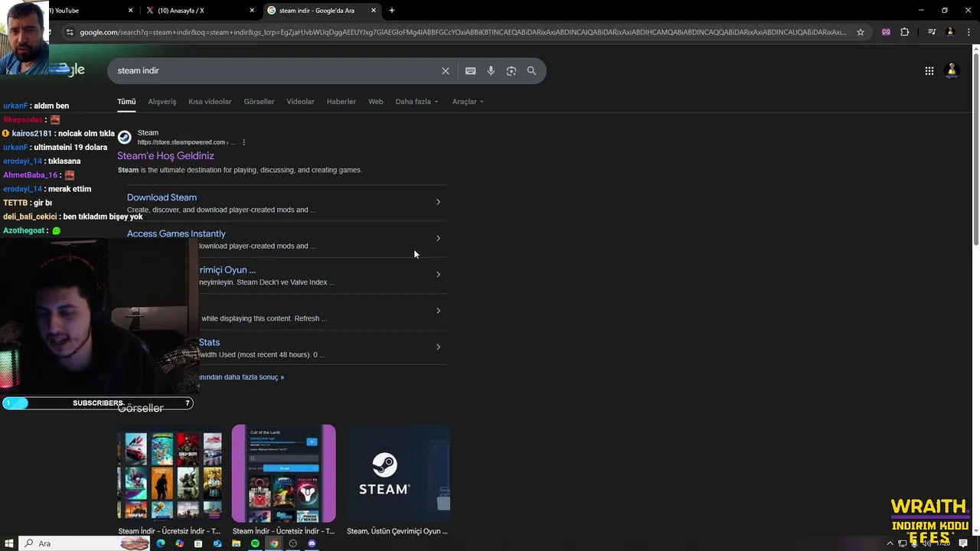Viewport: 980px width, 551px height.
Task: Expand the Stats sitelink chevron
Action: pyautogui.click(x=438, y=347)
